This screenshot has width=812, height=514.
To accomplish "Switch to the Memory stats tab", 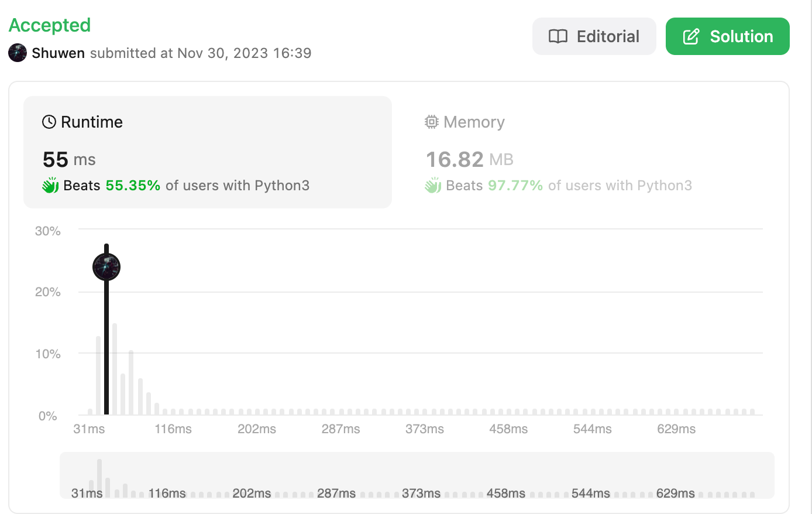I will (x=585, y=152).
